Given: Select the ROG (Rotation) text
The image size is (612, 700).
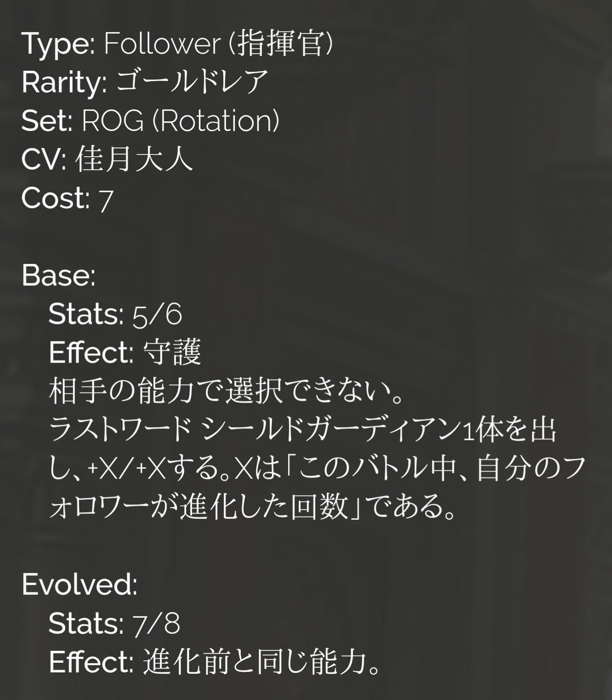Looking at the screenshot, I should point(180,121).
